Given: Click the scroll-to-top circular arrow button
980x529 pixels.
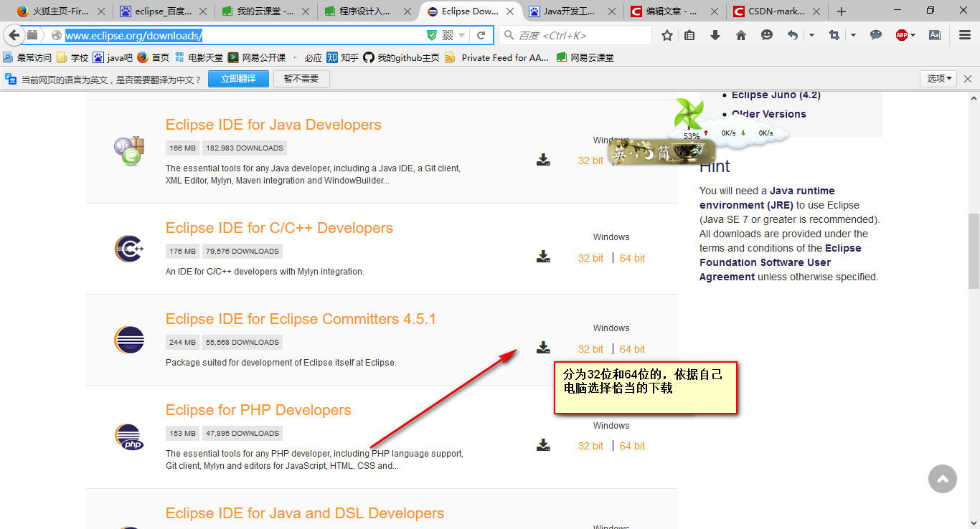Looking at the screenshot, I should click(943, 479).
